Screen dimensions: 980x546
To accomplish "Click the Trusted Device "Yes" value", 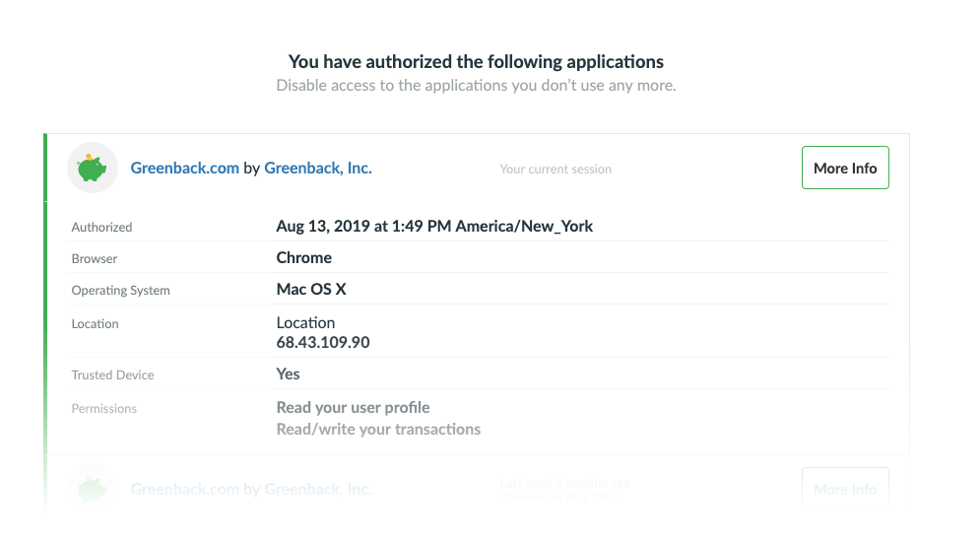I will 289,375.
